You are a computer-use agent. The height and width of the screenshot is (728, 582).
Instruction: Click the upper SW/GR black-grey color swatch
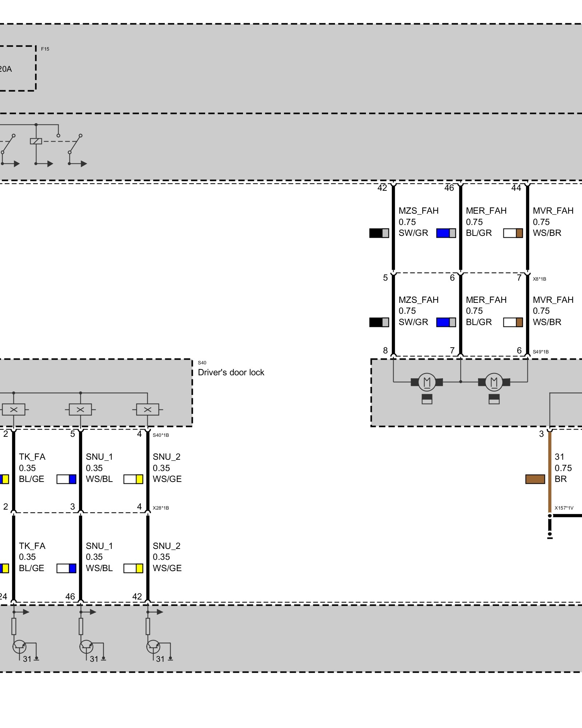pyautogui.click(x=379, y=233)
